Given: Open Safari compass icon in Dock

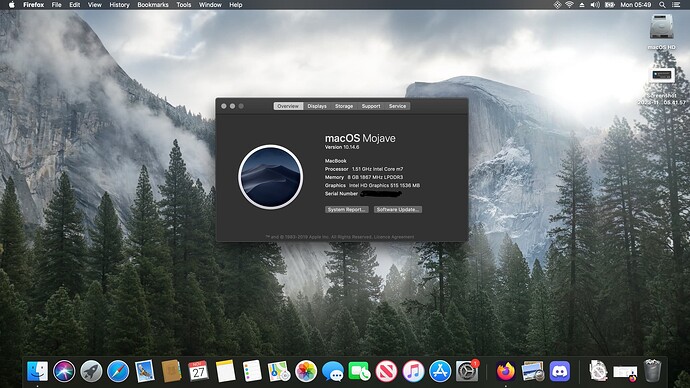Looking at the screenshot, I should 118,371.
